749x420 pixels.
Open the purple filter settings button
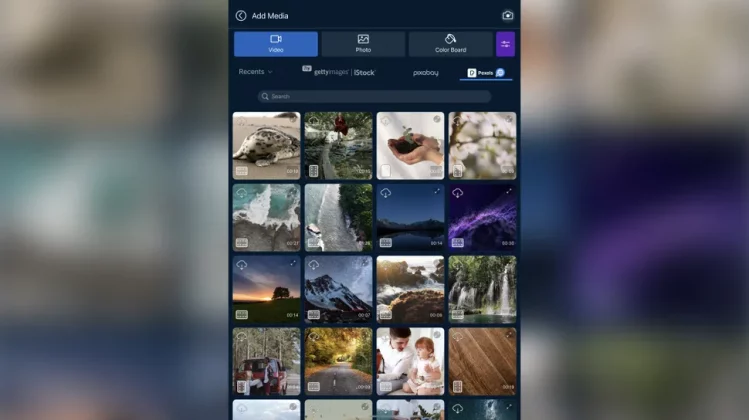[505, 44]
